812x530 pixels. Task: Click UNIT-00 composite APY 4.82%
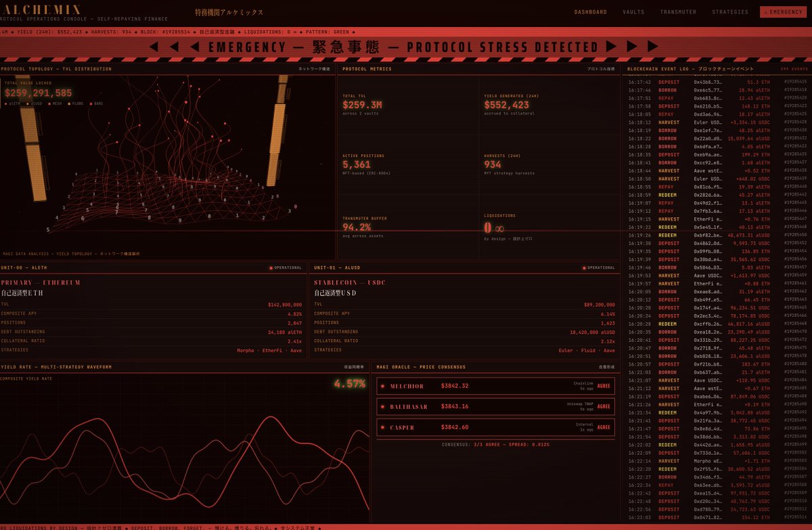pos(295,314)
